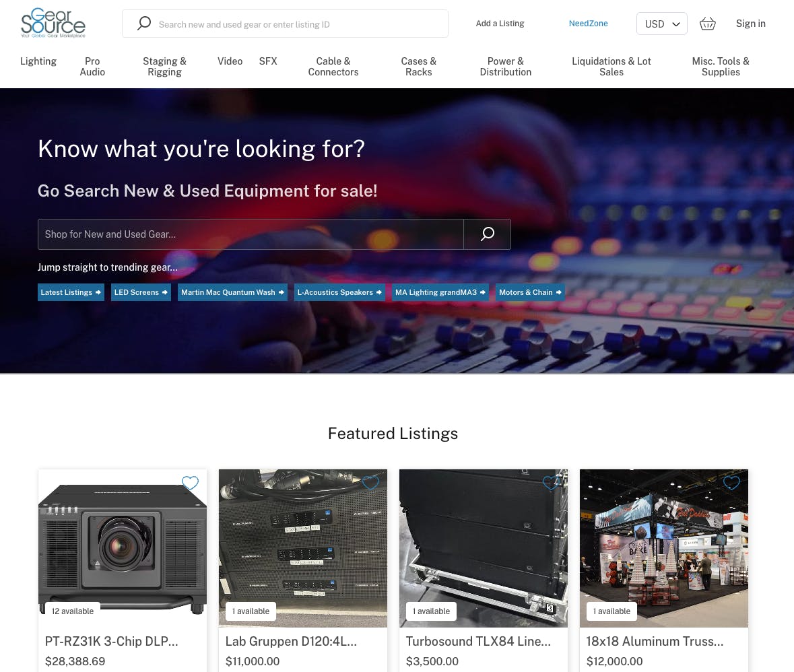Open the Turbosound TLX84 listing thumbnail
The height and width of the screenshot is (672, 794).
(483, 548)
